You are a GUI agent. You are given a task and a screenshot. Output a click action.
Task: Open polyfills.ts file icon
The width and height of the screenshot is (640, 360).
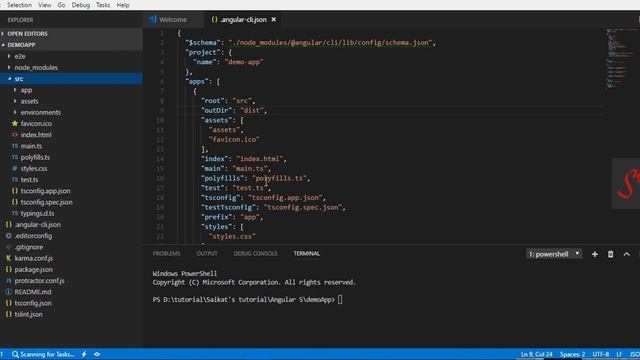pos(15,157)
